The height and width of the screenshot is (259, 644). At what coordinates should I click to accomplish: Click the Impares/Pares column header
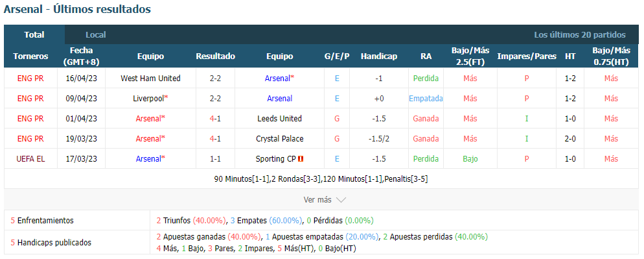(527, 56)
